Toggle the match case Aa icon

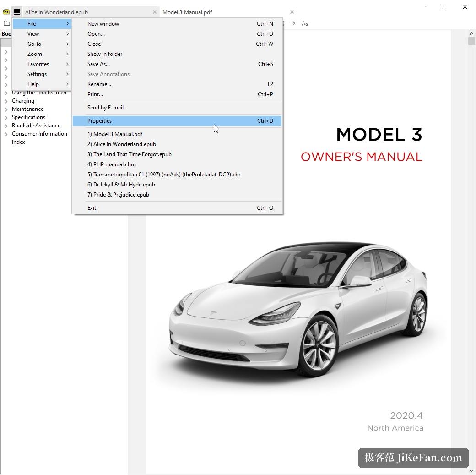click(305, 23)
